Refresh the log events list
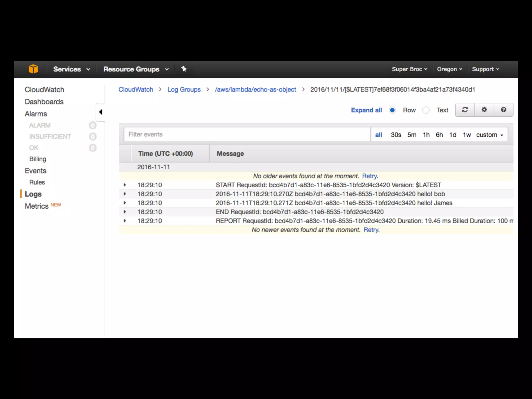The height and width of the screenshot is (399, 532). (465, 110)
